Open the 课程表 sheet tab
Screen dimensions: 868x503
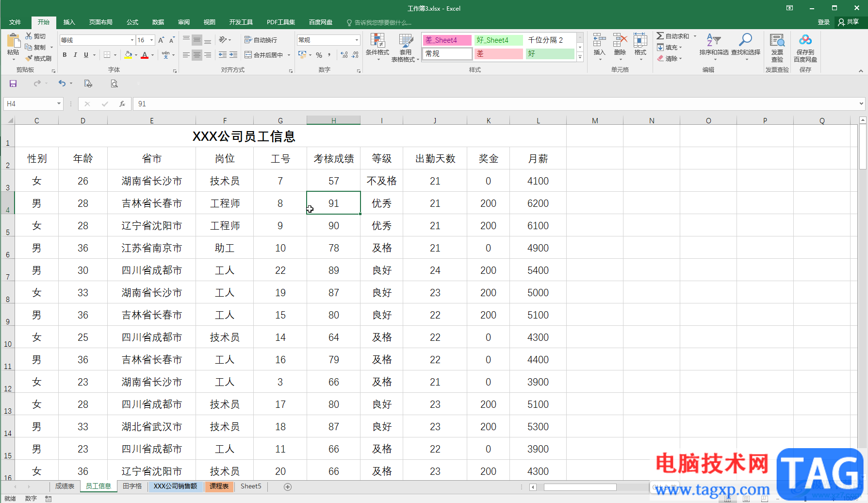pyautogui.click(x=219, y=486)
